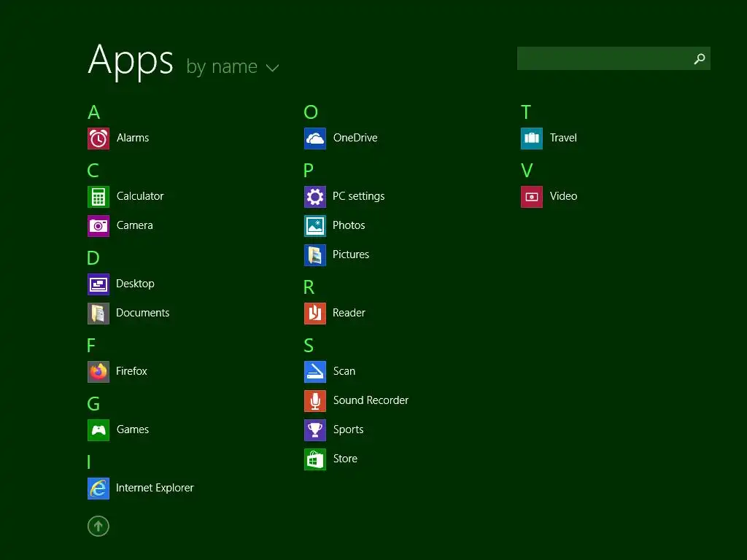Viewport: 747px width, 560px height.
Task: Open the OneDrive app icon
Action: (315, 139)
